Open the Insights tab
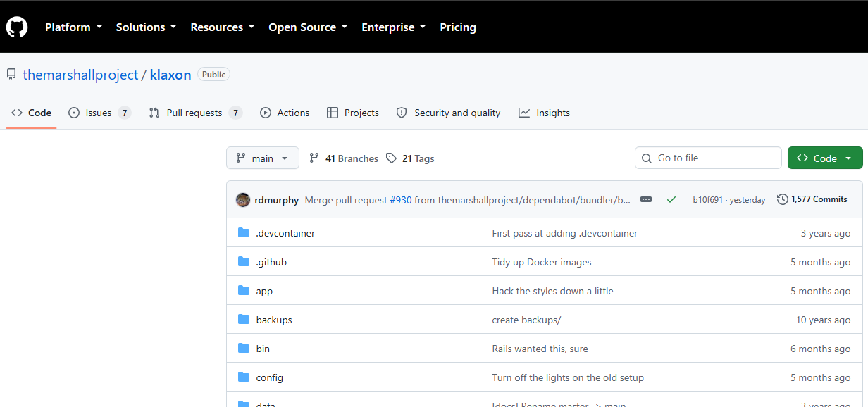This screenshot has width=868, height=407. tap(544, 113)
